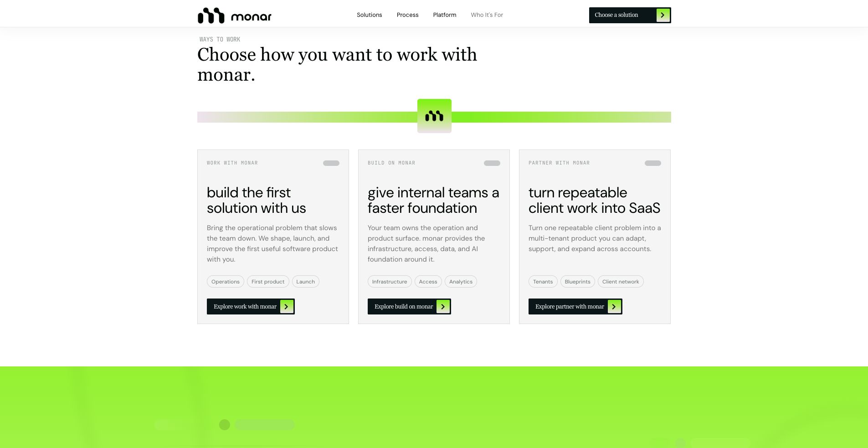Click the WORK WITH MONAR card label

232,163
